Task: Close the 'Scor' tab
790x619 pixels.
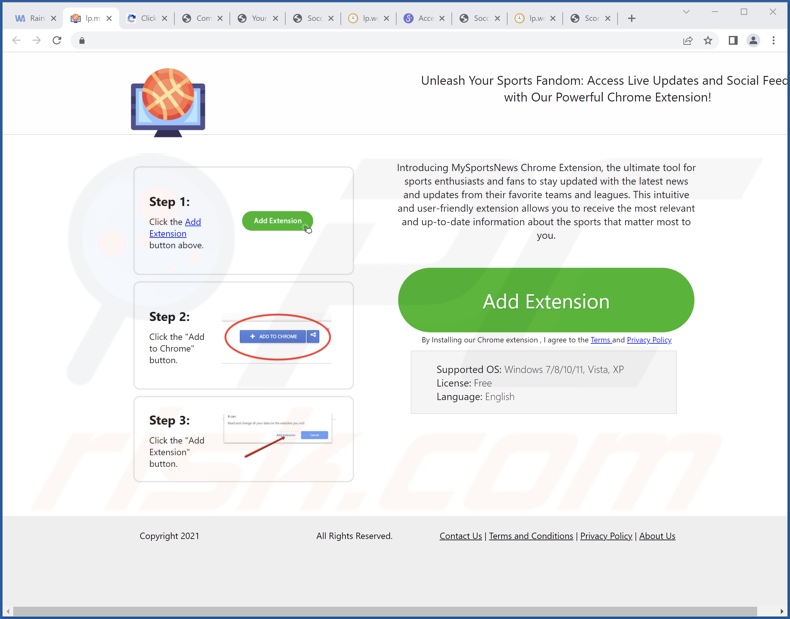Action: [x=608, y=19]
